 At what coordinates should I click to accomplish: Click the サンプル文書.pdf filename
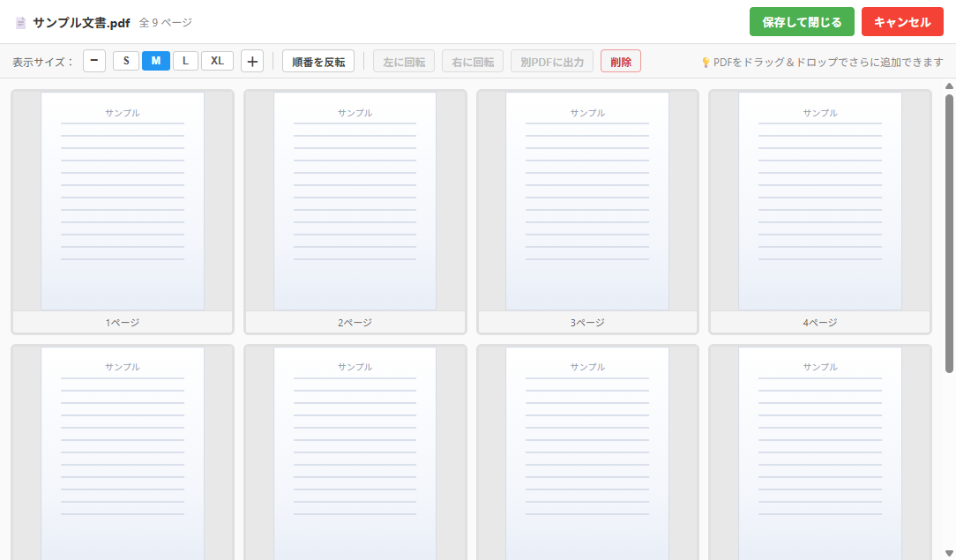(x=81, y=23)
